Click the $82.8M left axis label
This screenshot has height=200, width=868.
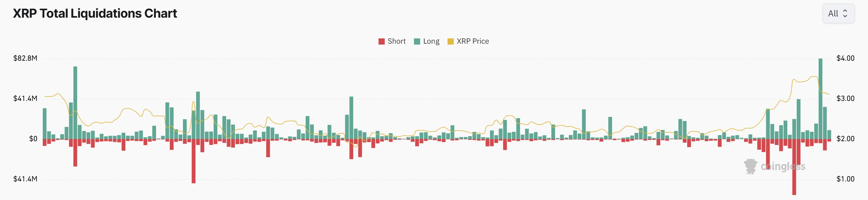[25, 58]
